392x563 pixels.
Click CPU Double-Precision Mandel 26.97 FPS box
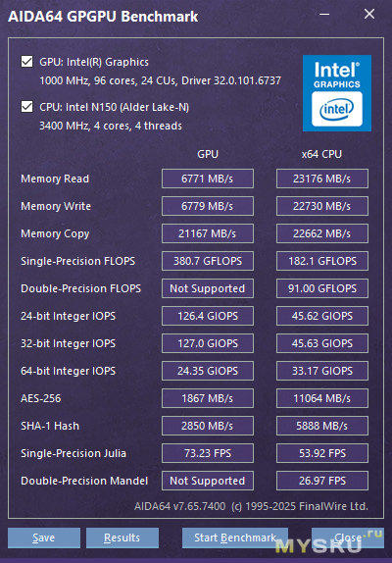tap(322, 481)
